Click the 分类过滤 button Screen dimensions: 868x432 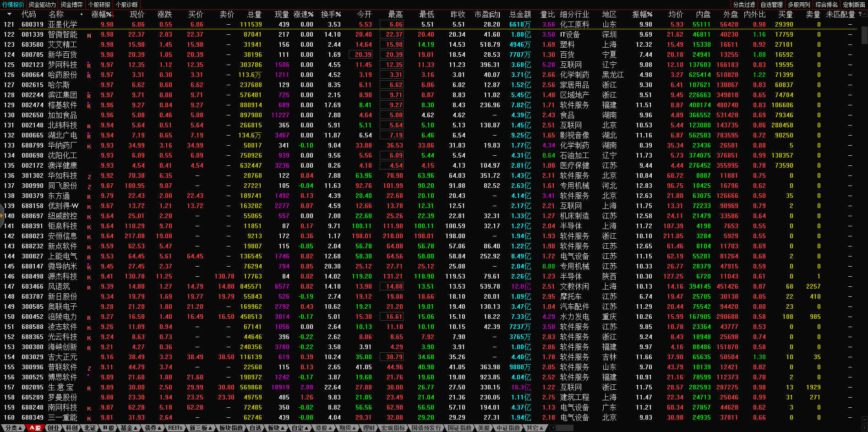coord(744,5)
